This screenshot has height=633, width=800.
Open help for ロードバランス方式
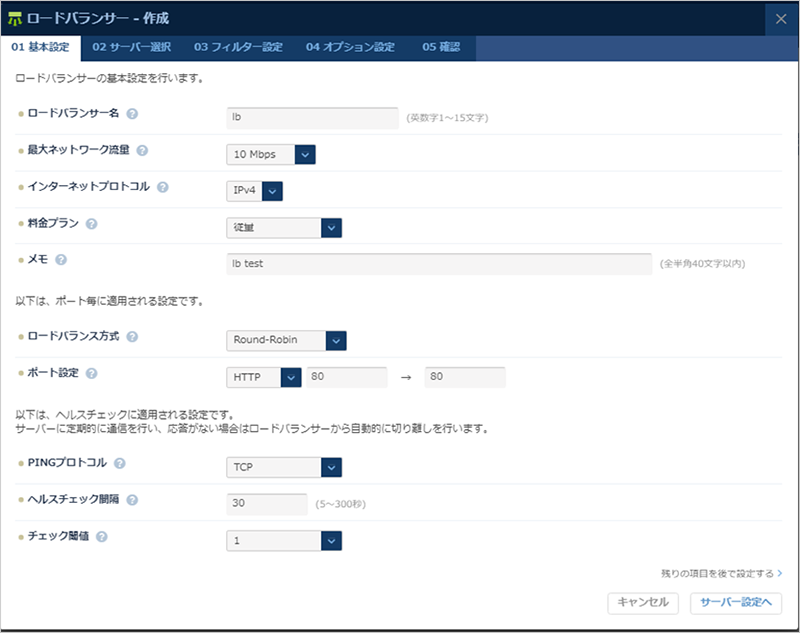pyautogui.click(x=130, y=336)
